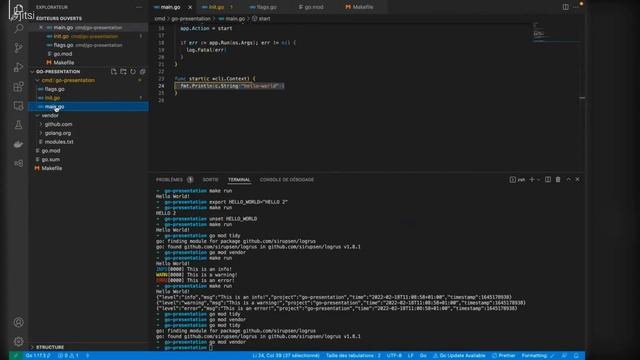
Task: Open the Explorer panel more actions ellipsis
Action: coord(139,7)
